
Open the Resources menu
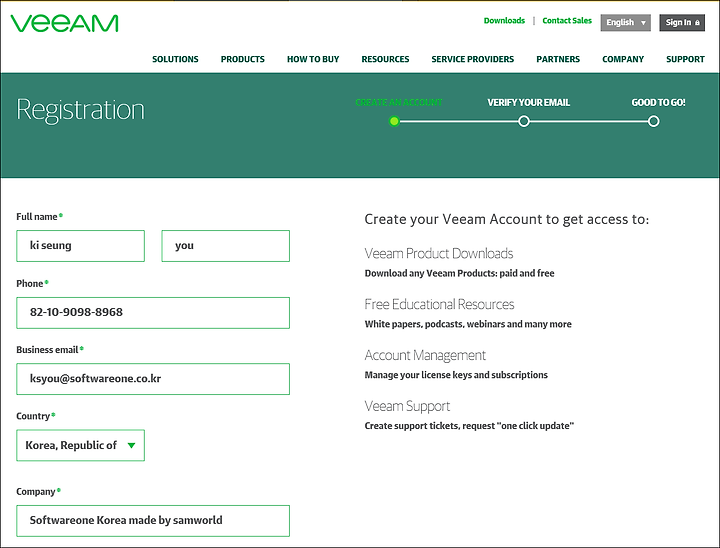tap(385, 59)
